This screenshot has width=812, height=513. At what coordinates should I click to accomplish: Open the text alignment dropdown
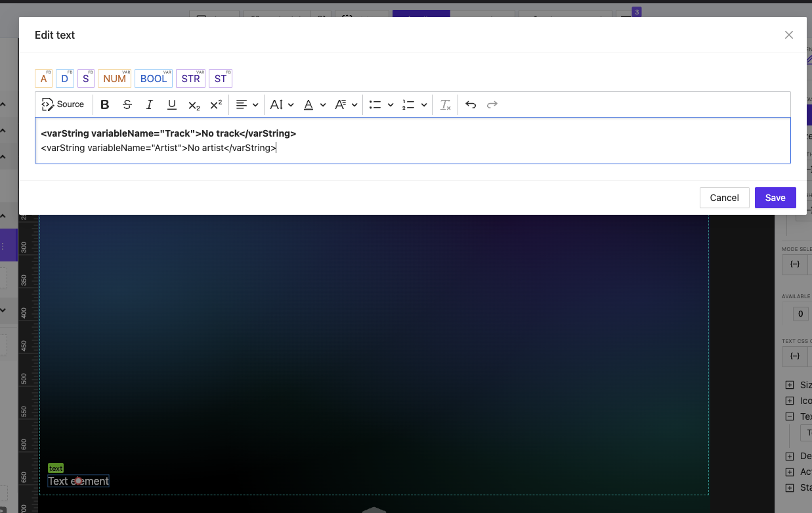click(247, 104)
